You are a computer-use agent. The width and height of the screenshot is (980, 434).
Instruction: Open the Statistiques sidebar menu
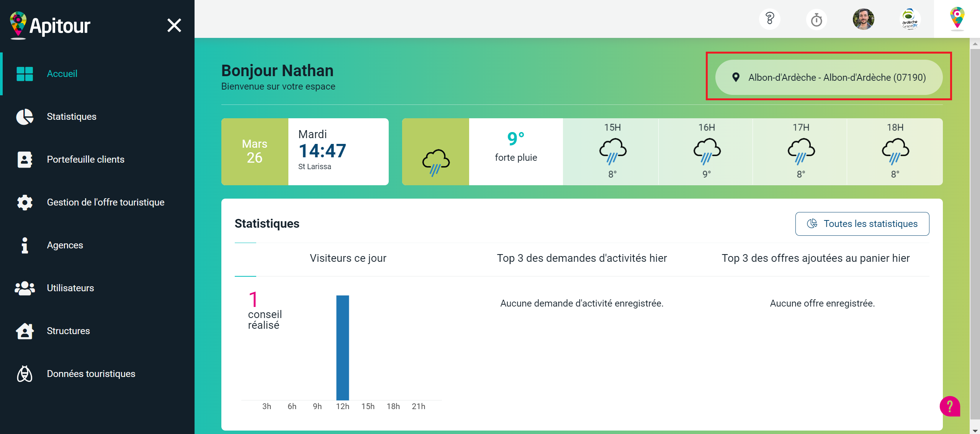pos(71,116)
